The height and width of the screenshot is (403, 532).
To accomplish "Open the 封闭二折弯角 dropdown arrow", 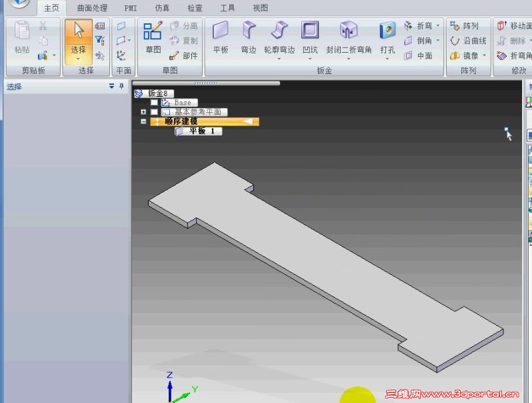I will (x=349, y=59).
